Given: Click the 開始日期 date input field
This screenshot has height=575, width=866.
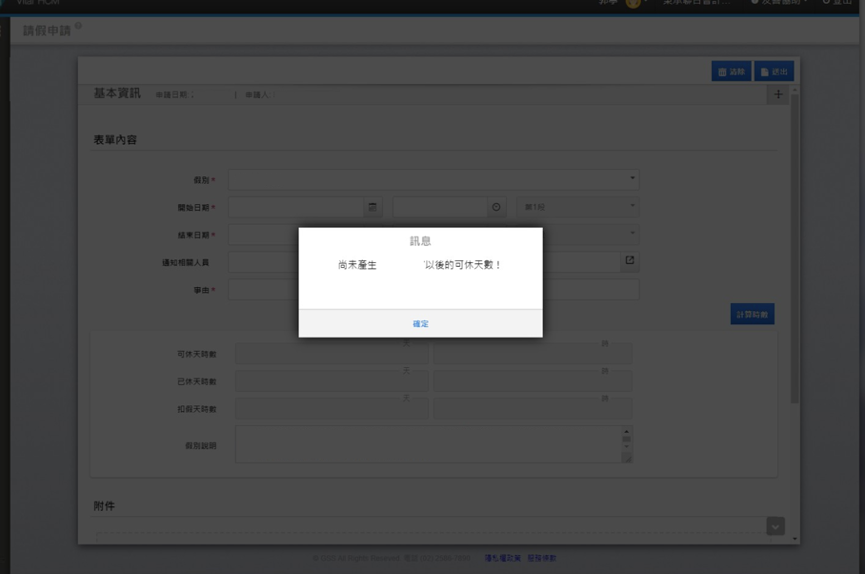Looking at the screenshot, I should tap(296, 207).
